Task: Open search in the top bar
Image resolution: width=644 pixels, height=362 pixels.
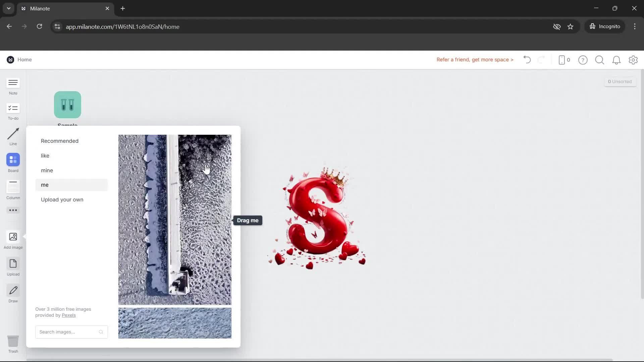Action: click(600, 60)
